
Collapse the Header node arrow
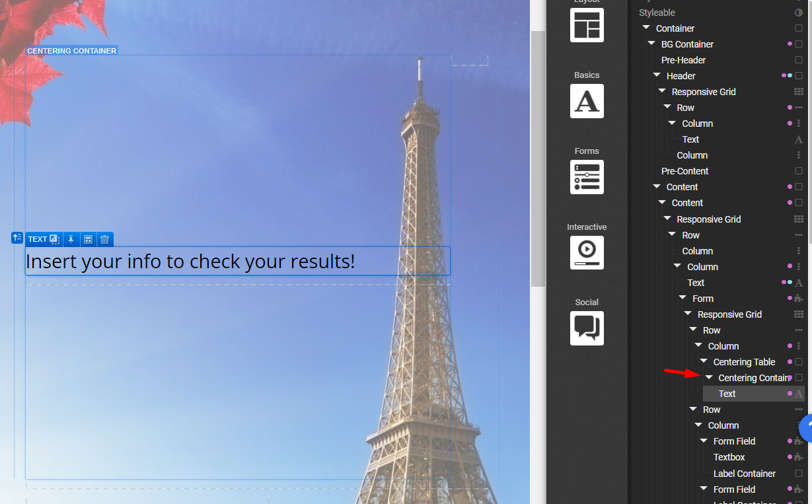point(657,75)
